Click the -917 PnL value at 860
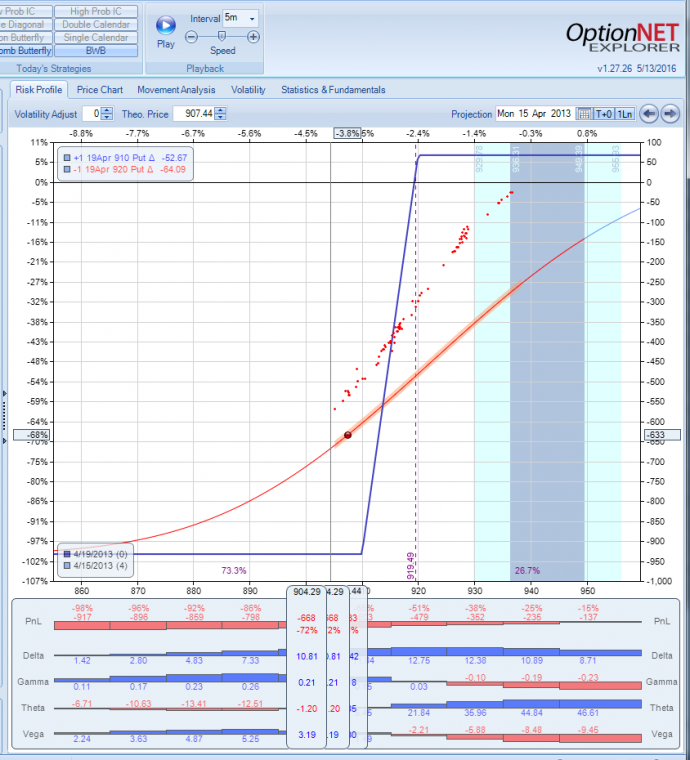This screenshot has width=690, height=760. click(82, 617)
